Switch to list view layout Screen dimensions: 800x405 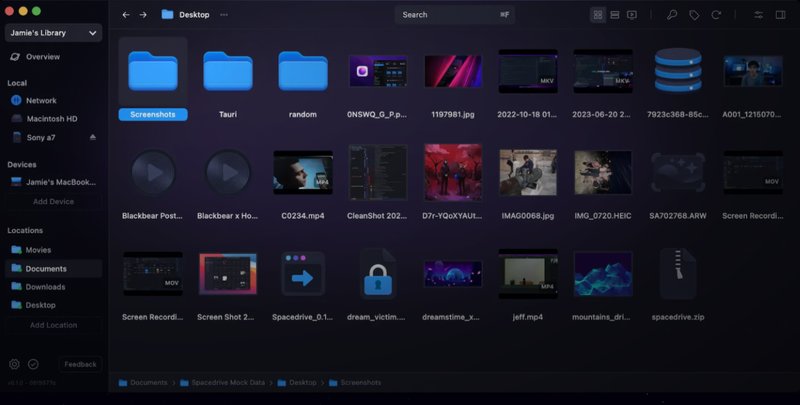[x=615, y=15]
